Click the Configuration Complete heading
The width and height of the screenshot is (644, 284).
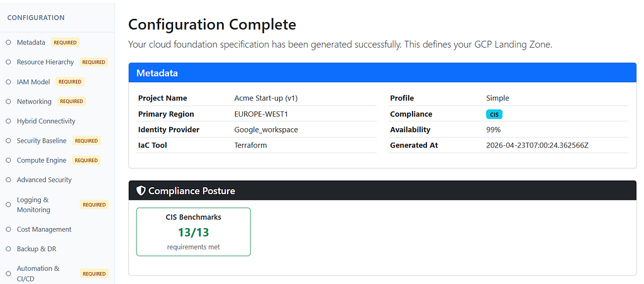[212, 25]
